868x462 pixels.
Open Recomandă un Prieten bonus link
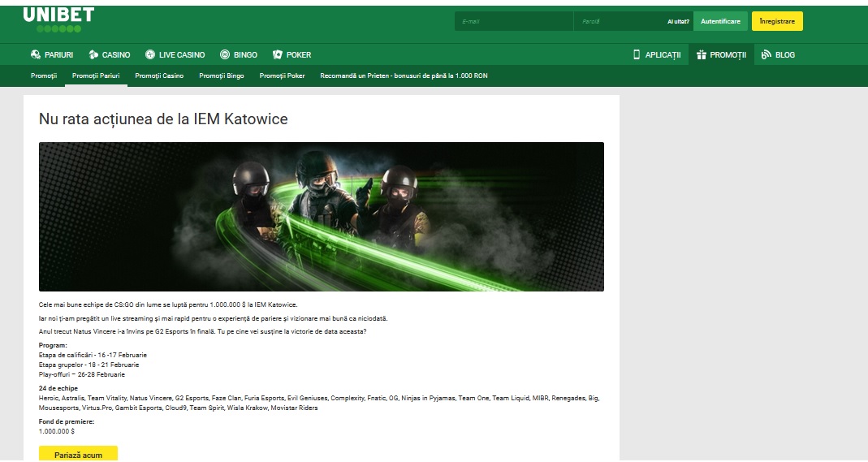coord(404,76)
